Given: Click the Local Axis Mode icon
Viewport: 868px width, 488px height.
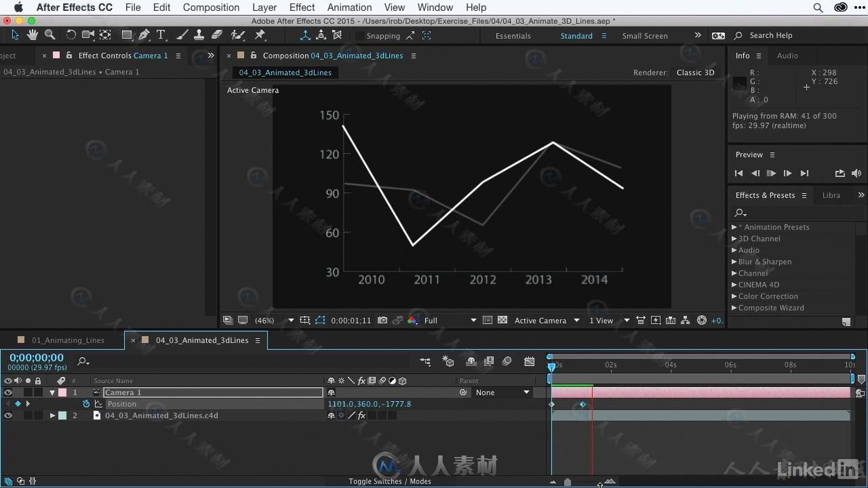Looking at the screenshot, I should [x=305, y=35].
